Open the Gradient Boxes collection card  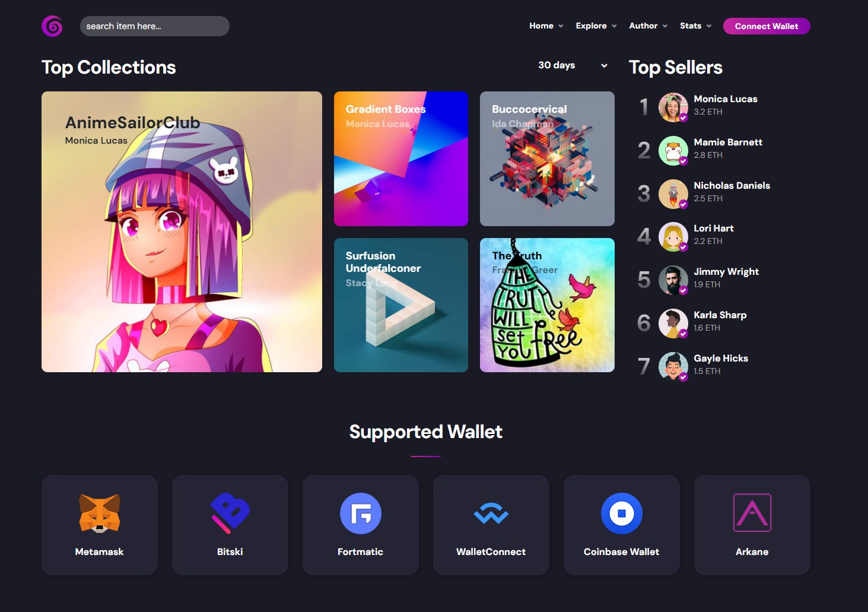point(401,158)
